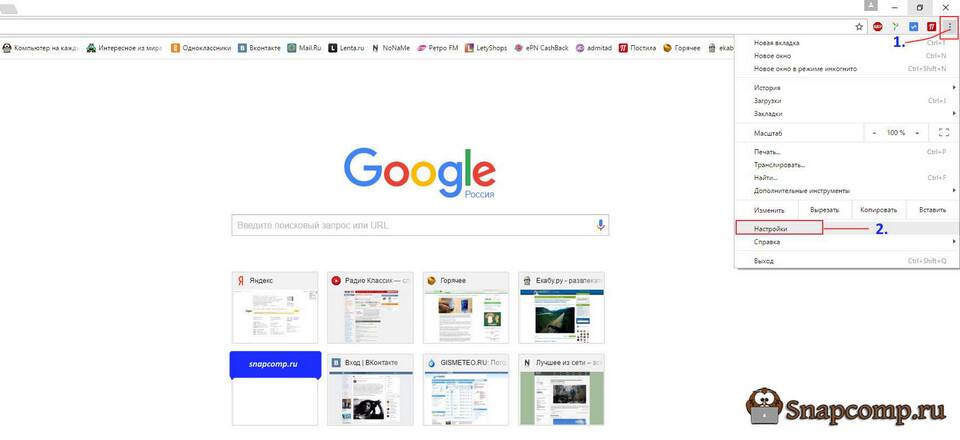The image size is (960, 440).
Task: Select Печать menu item
Action: click(x=847, y=152)
